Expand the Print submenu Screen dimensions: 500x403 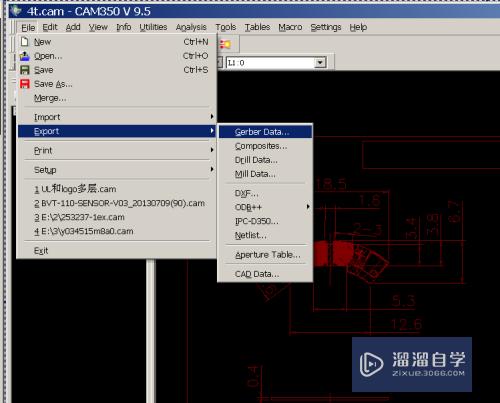(117, 150)
